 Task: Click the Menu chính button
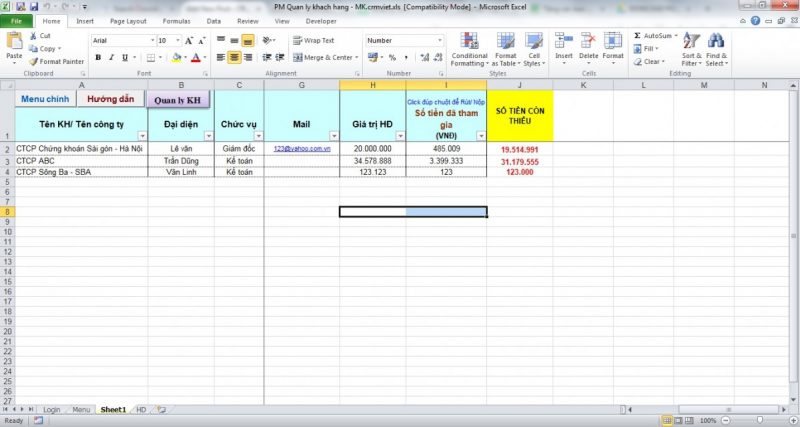click(x=45, y=99)
